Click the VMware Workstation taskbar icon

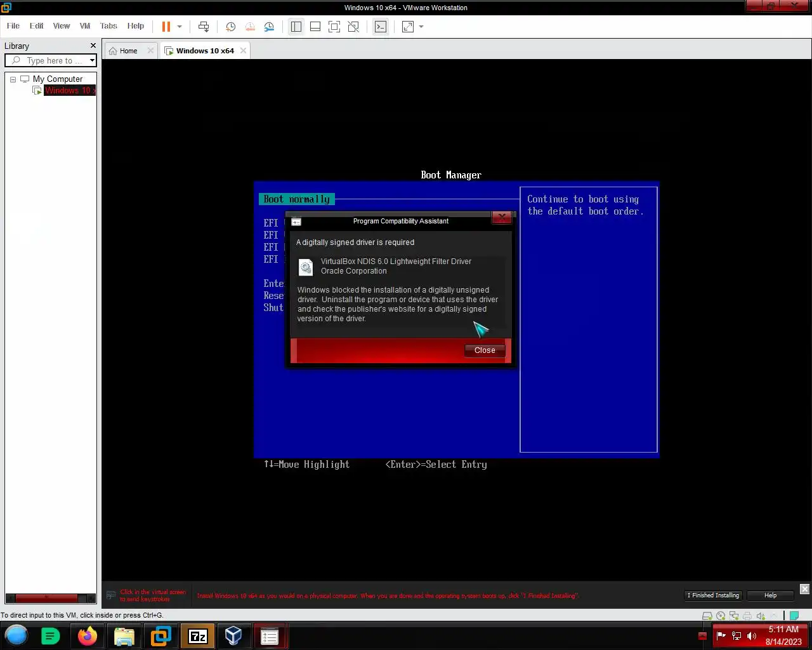161,635
